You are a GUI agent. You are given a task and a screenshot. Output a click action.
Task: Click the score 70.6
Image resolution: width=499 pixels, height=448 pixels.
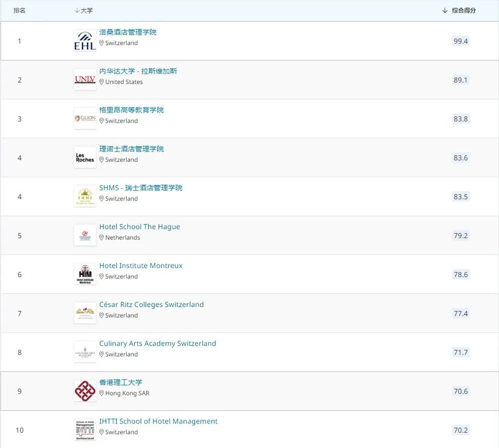[x=461, y=391]
